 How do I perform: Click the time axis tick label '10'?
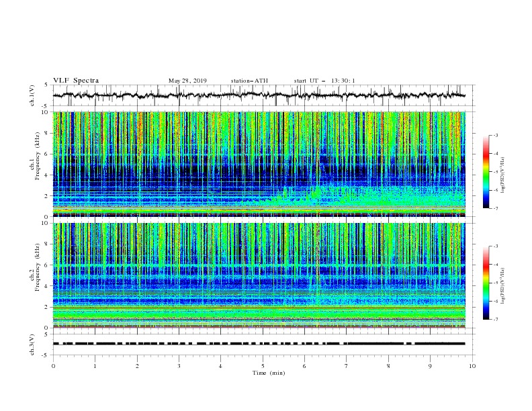click(472, 366)
